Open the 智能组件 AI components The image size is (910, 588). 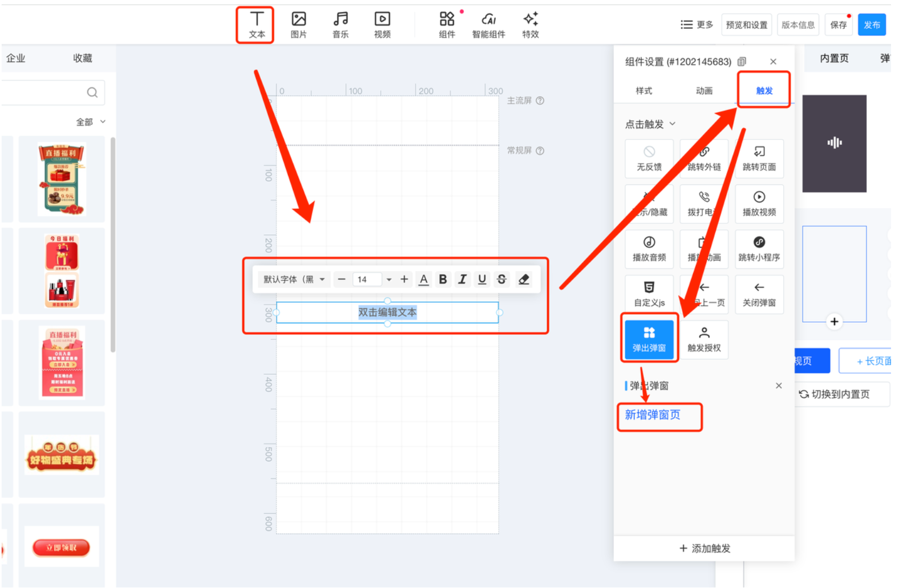click(x=488, y=24)
